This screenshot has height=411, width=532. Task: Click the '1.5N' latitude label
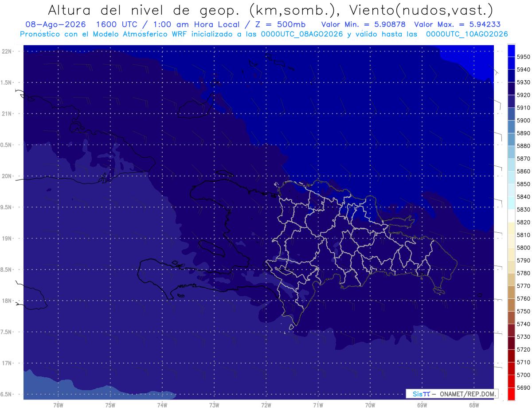tap(7, 82)
